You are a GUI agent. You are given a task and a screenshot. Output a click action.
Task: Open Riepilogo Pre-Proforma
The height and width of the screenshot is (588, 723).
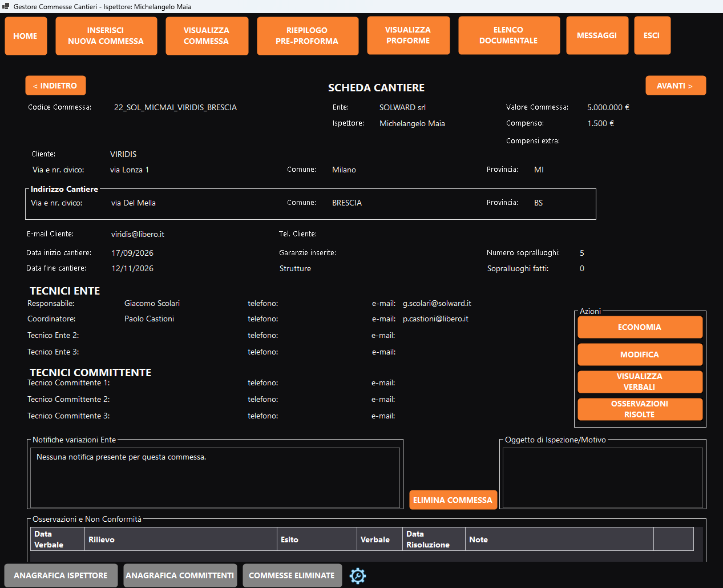point(308,36)
